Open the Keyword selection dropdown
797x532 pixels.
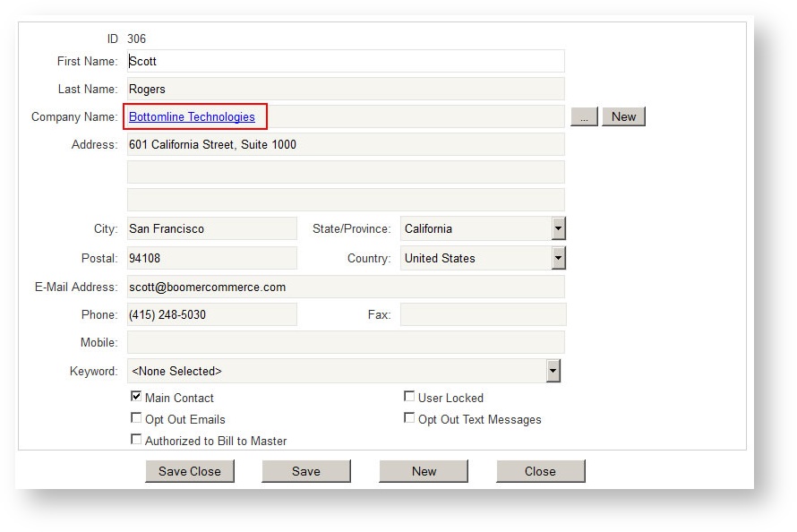[x=555, y=370]
